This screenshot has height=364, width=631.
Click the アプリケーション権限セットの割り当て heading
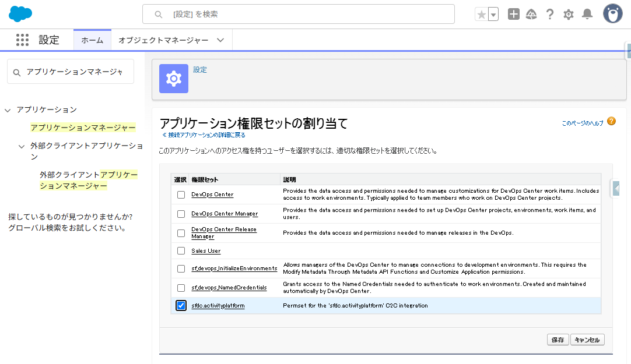(x=254, y=123)
